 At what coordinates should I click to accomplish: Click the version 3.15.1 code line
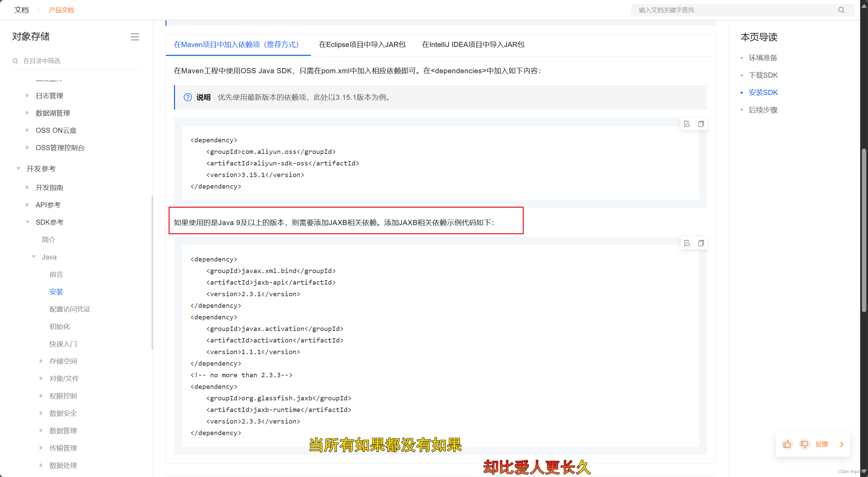[x=255, y=175]
